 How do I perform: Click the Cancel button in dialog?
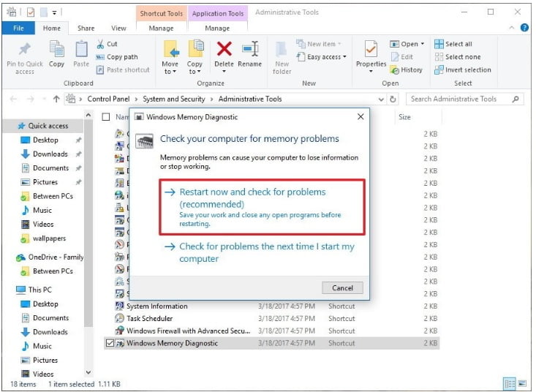click(x=342, y=287)
